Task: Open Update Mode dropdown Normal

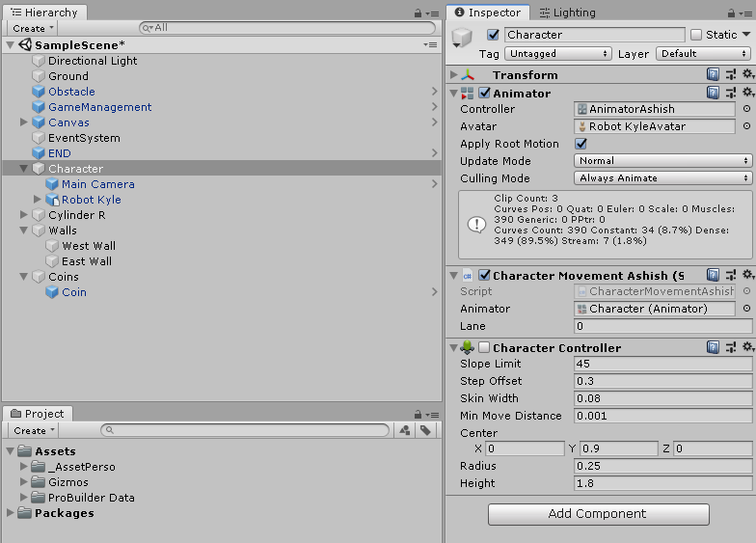Action: tap(663, 160)
